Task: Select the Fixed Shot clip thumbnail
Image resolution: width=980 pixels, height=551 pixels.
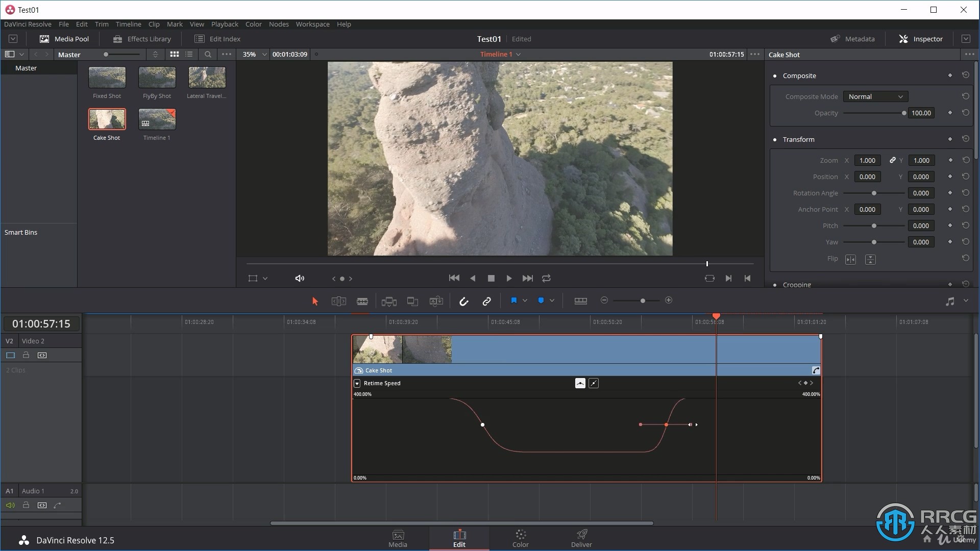Action: click(x=107, y=77)
